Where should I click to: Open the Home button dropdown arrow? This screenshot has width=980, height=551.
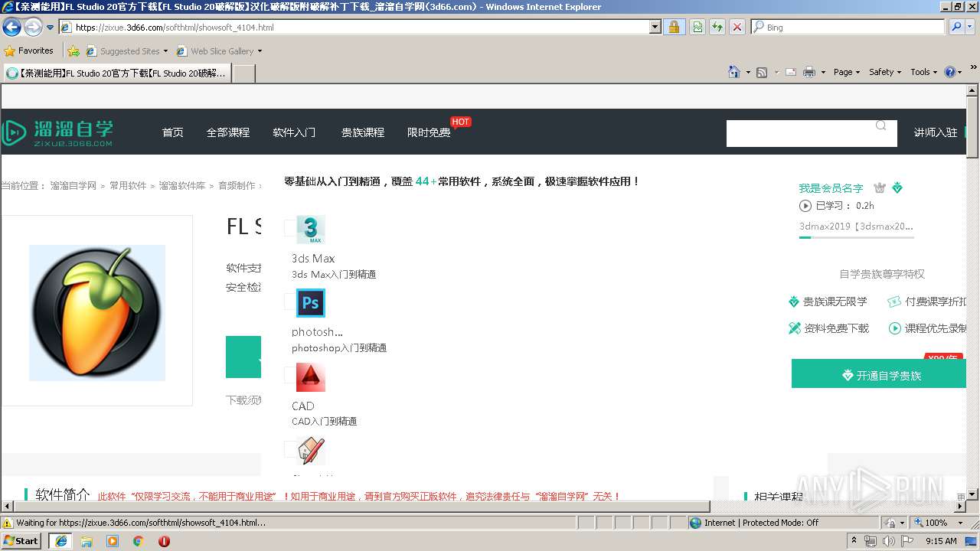click(x=748, y=72)
